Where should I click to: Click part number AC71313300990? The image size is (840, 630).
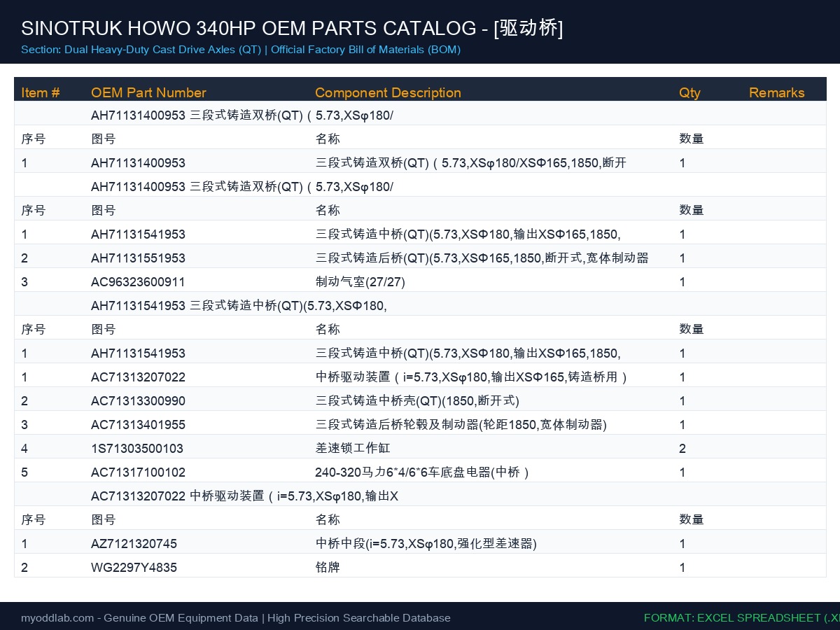(x=138, y=401)
